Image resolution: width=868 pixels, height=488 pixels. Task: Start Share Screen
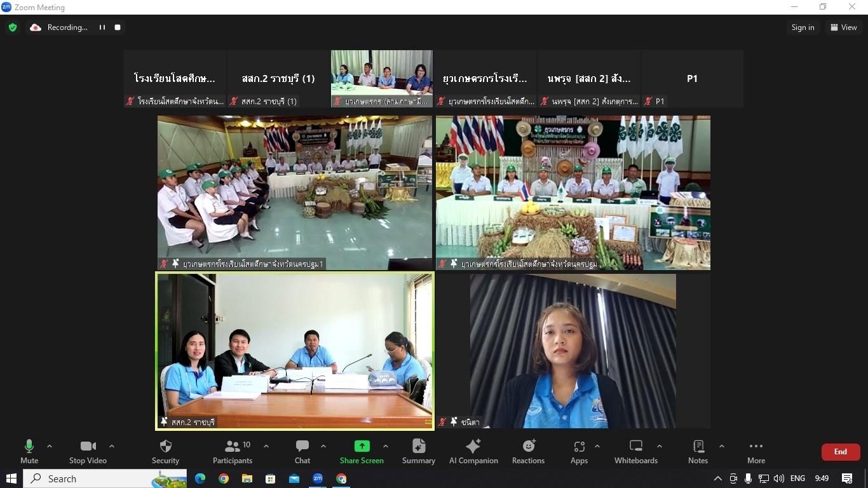(362, 451)
